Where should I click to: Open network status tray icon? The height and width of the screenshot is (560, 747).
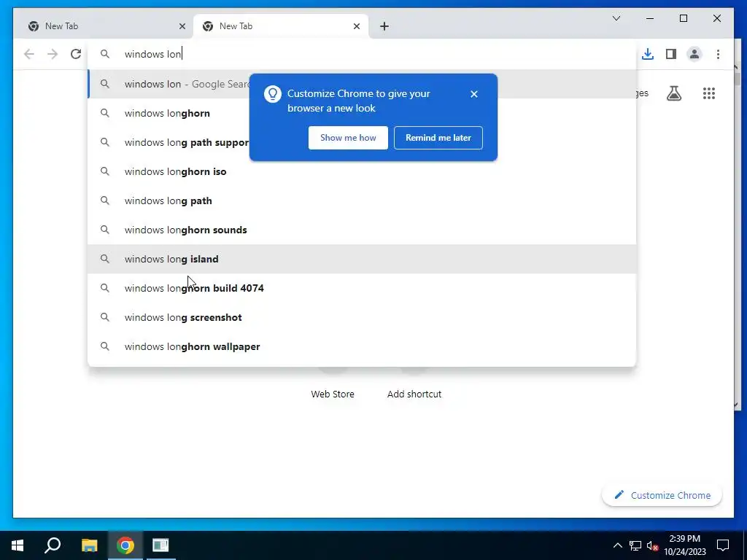(x=635, y=545)
